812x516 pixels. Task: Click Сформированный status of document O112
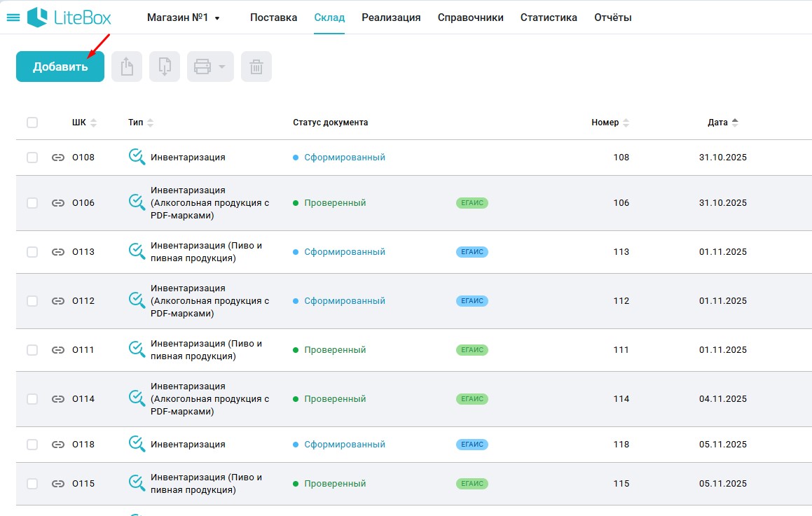tap(344, 301)
